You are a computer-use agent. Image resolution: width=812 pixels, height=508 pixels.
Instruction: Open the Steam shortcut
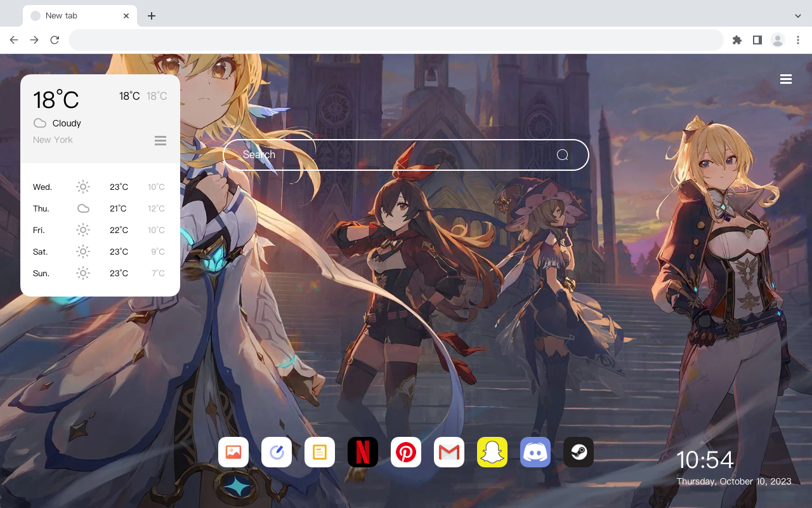[579, 452]
